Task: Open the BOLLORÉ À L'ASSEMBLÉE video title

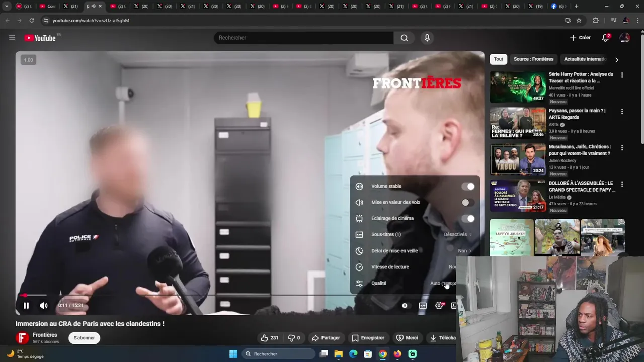Action: tap(582, 186)
